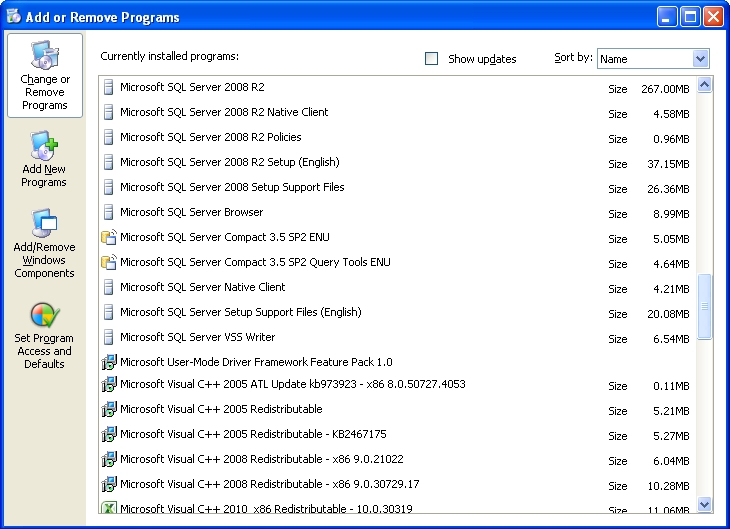The width and height of the screenshot is (730, 529).
Task: Click the 37.15MB size value
Action: tap(668, 164)
